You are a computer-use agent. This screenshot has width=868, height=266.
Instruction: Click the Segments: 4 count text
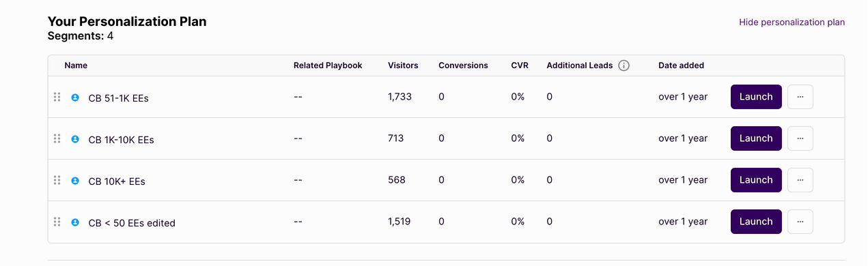coord(81,36)
